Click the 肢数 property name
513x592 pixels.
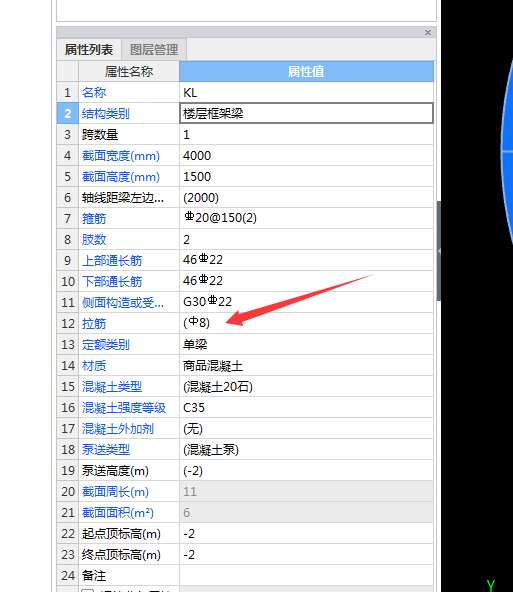click(x=94, y=240)
